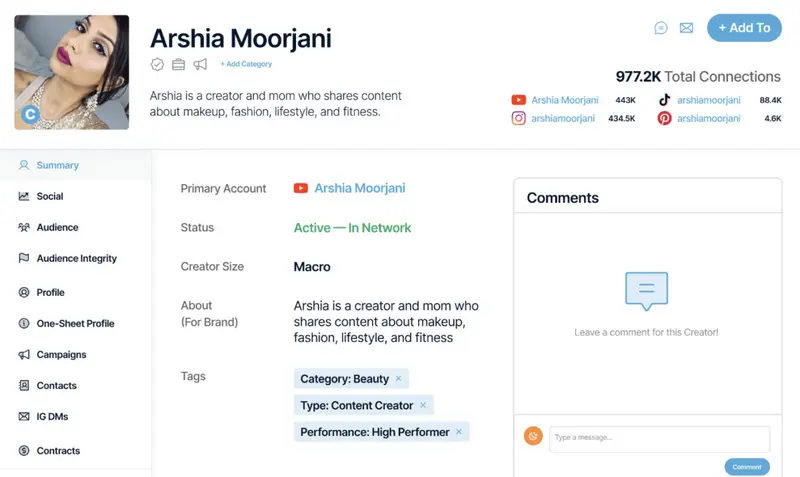Click the comment bubble icon near Add To
This screenshot has height=477, width=800.
(x=661, y=28)
